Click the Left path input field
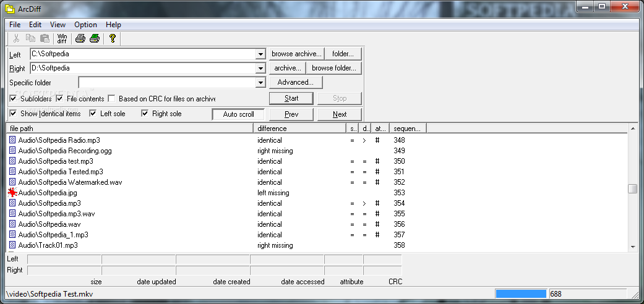This screenshot has width=644, height=304. [x=143, y=54]
